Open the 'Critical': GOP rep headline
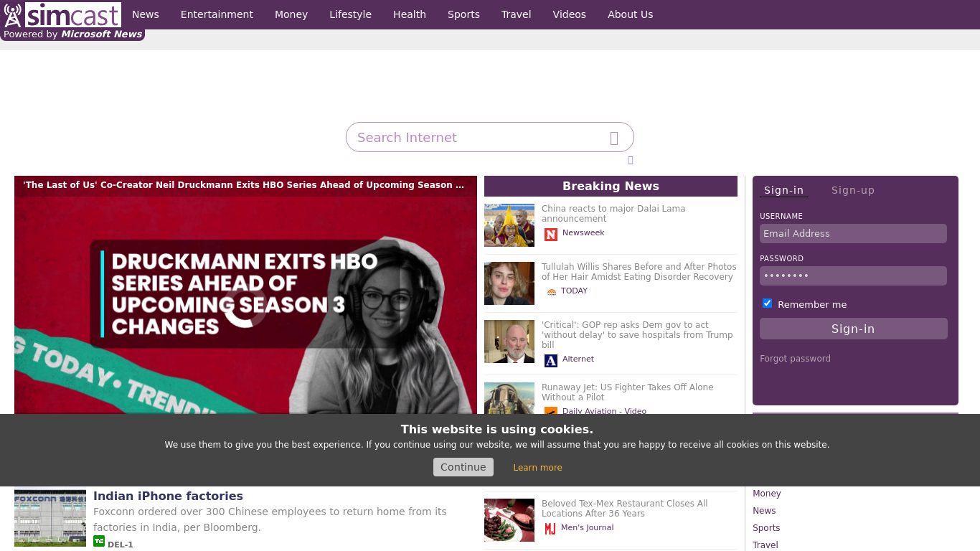 tap(637, 335)
